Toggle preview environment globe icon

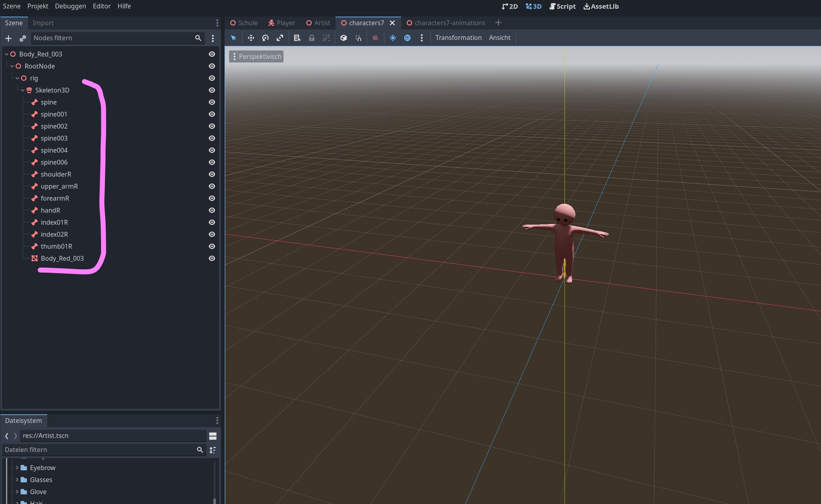(x=407, y=38)
